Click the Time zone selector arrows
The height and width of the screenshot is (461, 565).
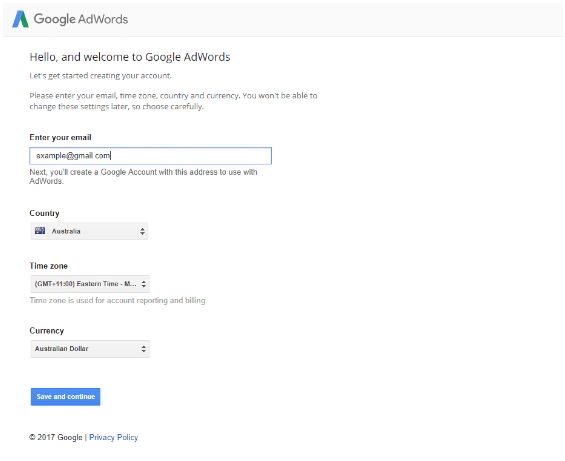[144, 284]
